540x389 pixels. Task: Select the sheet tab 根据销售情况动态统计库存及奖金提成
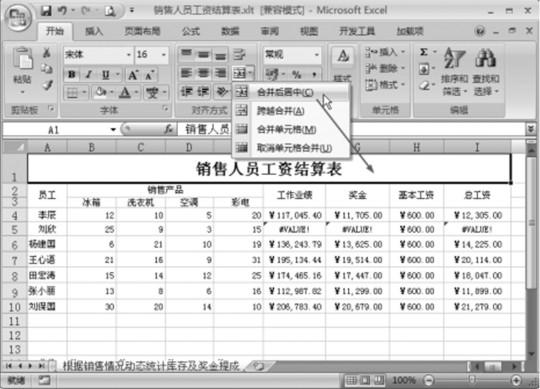(151, 366)
